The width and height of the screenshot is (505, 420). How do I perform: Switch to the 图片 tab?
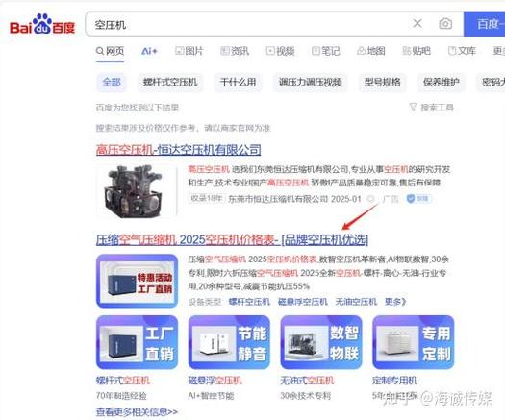click(189, 51)
